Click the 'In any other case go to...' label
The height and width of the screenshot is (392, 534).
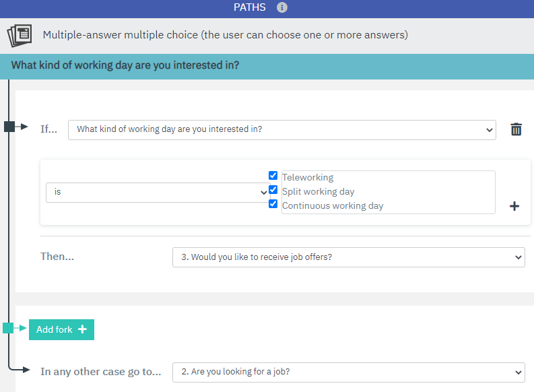pyautogui.click(x=101, y=372)
